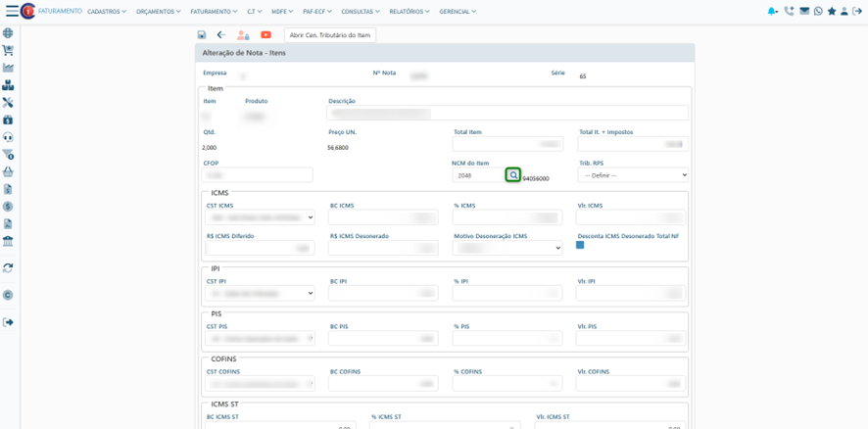Open the Cadastros menu
The image size is (868, 429).
coord(107,12)
